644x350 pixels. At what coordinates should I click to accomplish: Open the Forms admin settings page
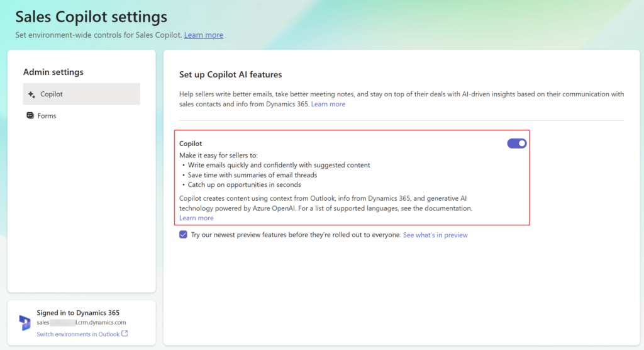pyautogui.click(x=47, y=116)
